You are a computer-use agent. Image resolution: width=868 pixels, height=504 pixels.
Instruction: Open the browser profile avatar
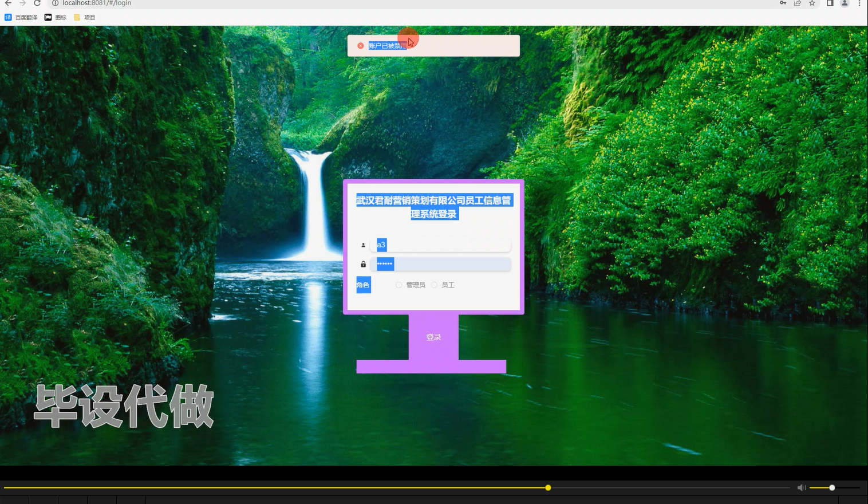point(845,3)
